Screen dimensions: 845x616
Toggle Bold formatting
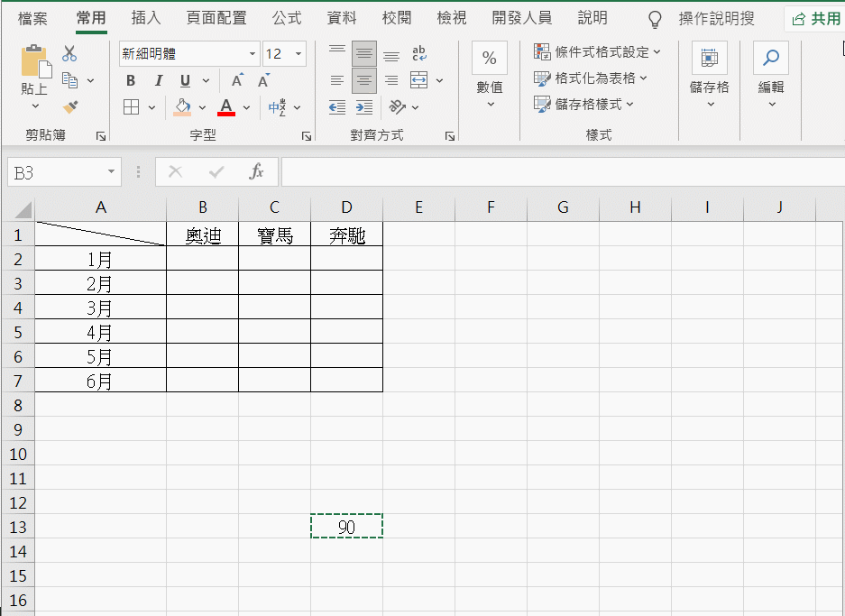tap(131, 80)
